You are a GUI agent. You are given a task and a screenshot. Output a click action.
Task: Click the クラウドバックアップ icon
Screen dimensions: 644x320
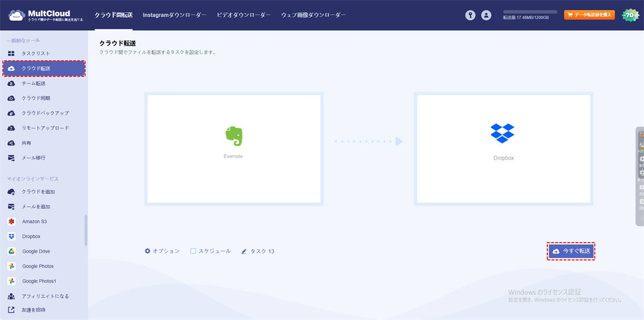point(11,113)
